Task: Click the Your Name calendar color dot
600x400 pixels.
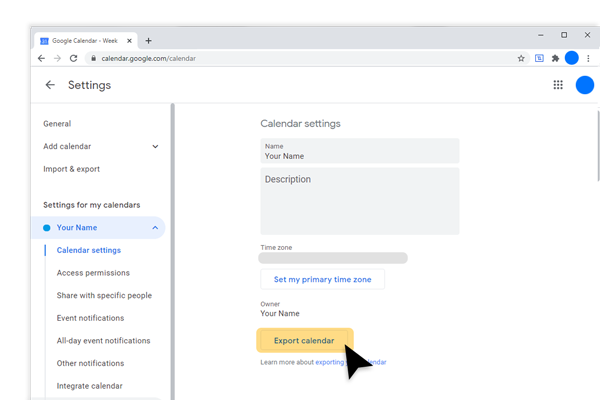Action: (x=47, y=228)
